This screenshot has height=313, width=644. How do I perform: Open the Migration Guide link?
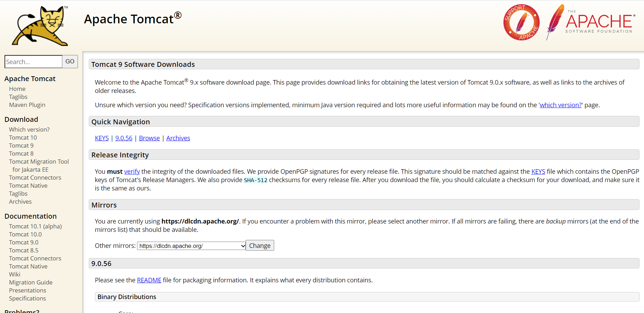pos(31,282)
